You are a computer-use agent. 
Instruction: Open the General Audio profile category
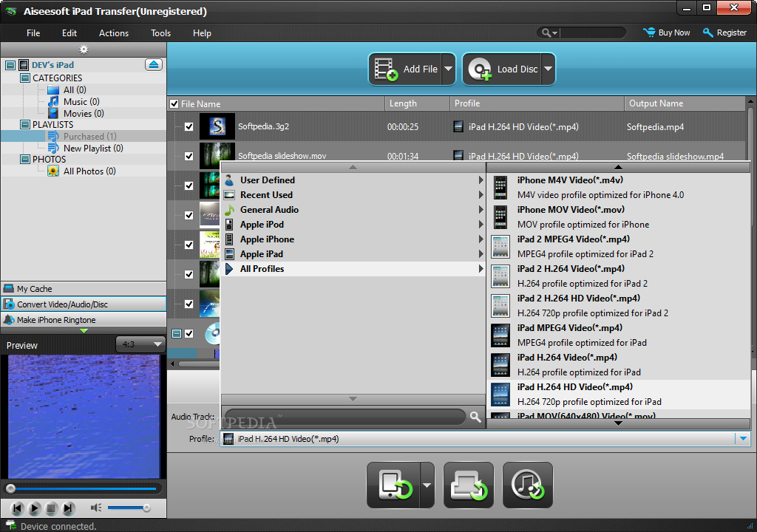pyautogui.click(x=353, y=210)
